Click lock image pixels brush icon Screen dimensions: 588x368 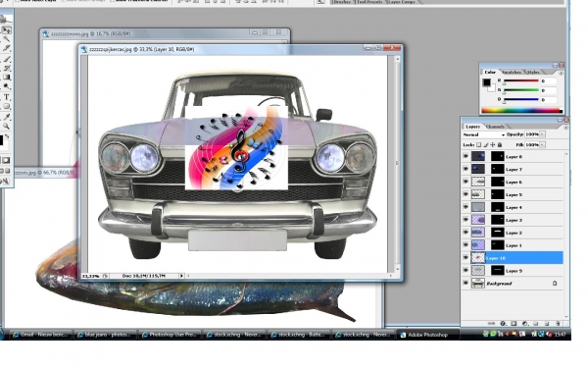tap(486, 145)
